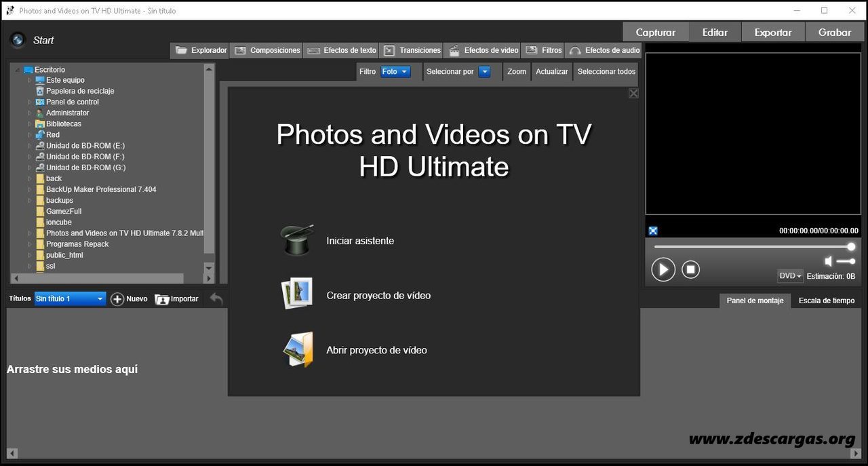Click the folder icon to open project

(x=298, y=349)
